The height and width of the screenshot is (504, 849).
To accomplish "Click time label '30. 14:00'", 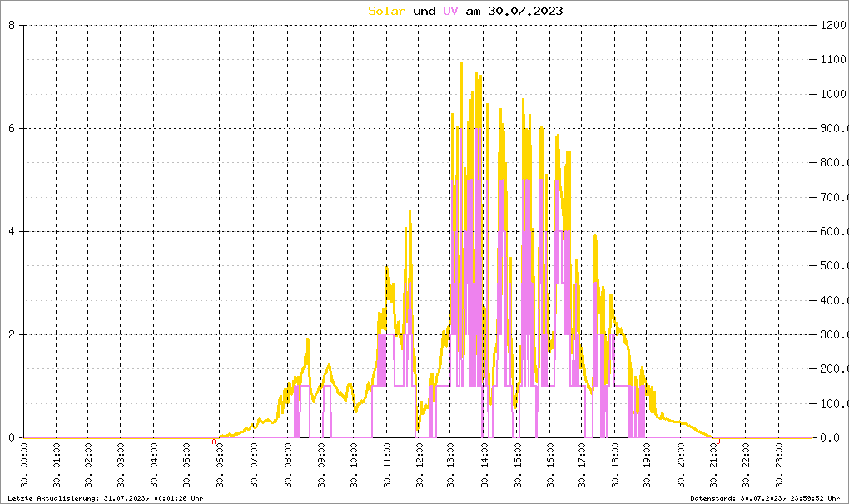I will click(x=484, y=465).
